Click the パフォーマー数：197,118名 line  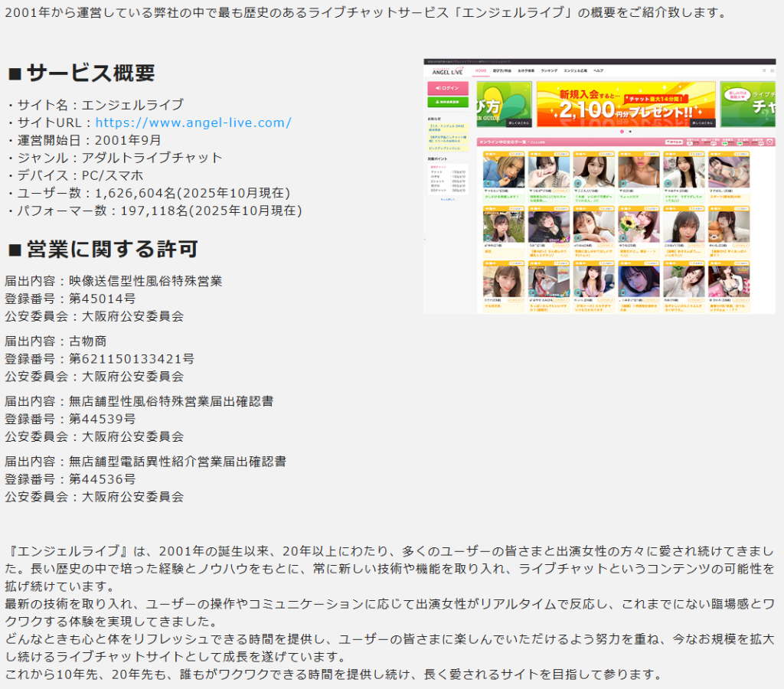click(x=155, y=211)
